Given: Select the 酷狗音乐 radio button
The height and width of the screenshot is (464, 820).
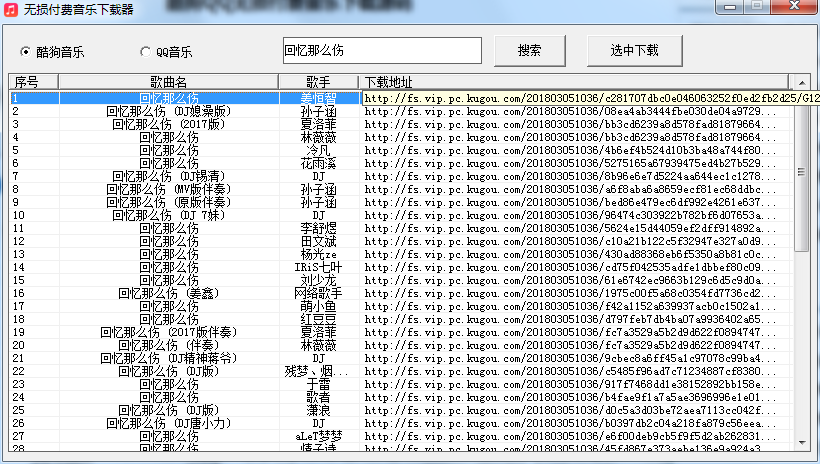Looking at the screenshot, I should (x=27, y=52).
